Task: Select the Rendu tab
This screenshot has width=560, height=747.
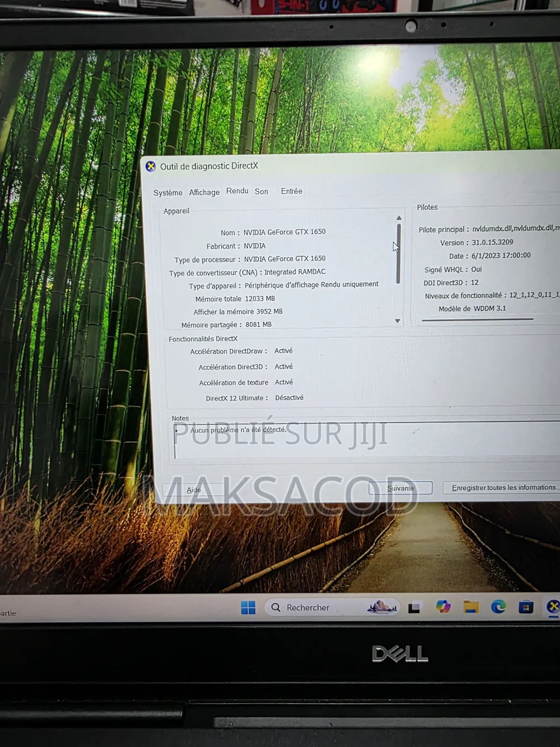Action: (237, 191)
